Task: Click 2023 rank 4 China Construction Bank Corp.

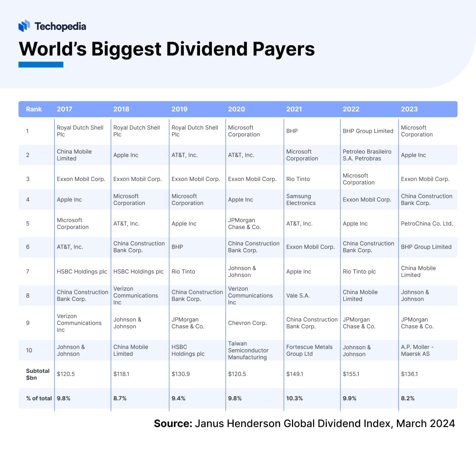Action: coord(427,199)
